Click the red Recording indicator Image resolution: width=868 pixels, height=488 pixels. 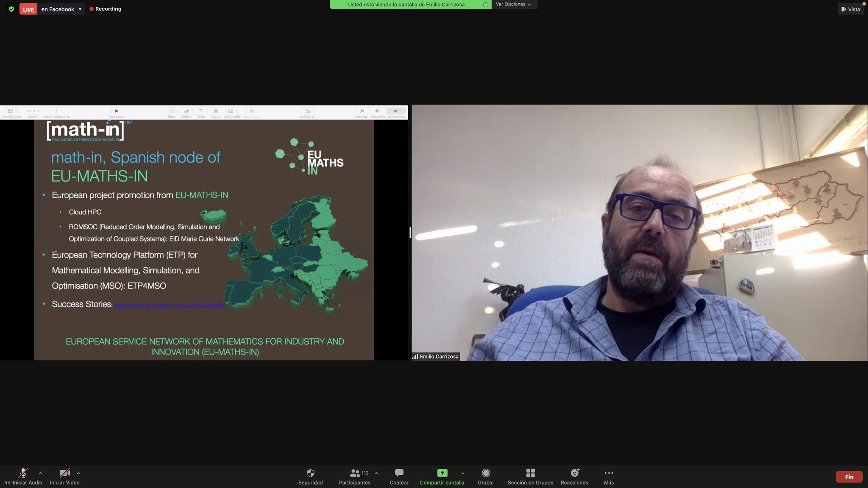point(106,9)
